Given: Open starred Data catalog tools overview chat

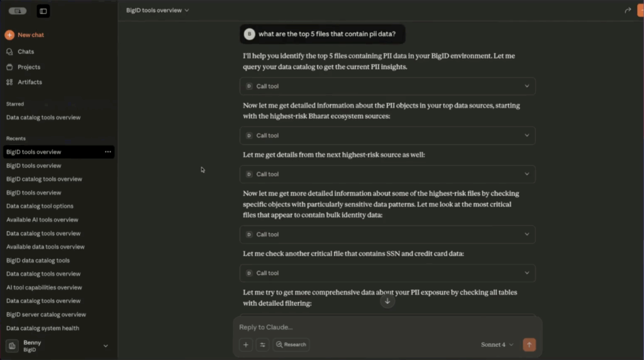Looking at the screenshot, I should (x=43, y=118).
